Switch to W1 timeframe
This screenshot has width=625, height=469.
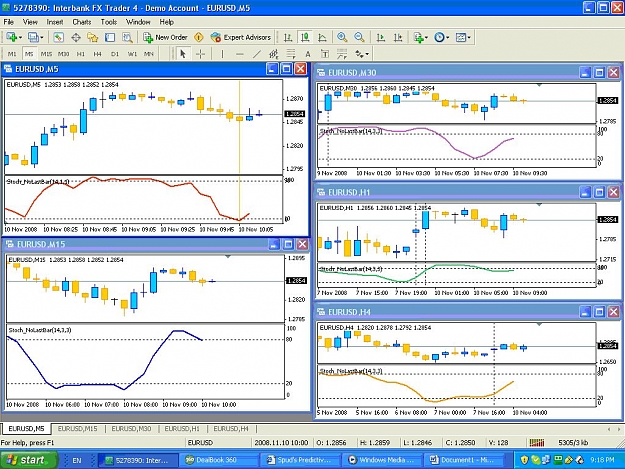point(132,53)
